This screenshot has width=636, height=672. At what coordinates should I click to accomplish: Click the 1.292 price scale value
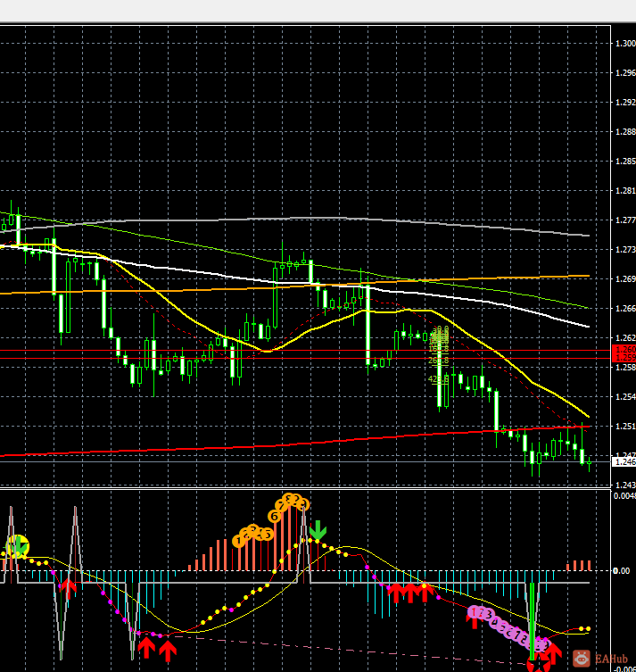625,103
